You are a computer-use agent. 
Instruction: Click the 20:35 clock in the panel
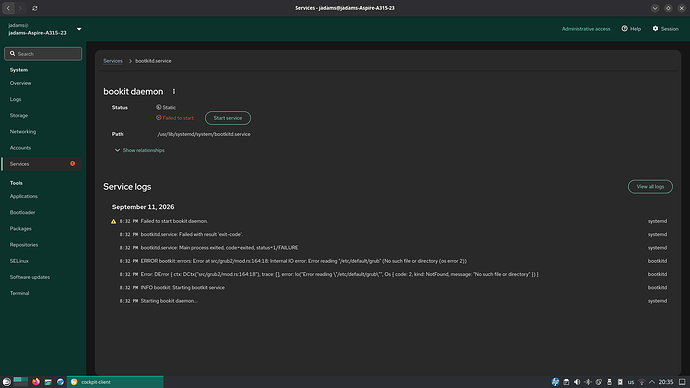666,382
